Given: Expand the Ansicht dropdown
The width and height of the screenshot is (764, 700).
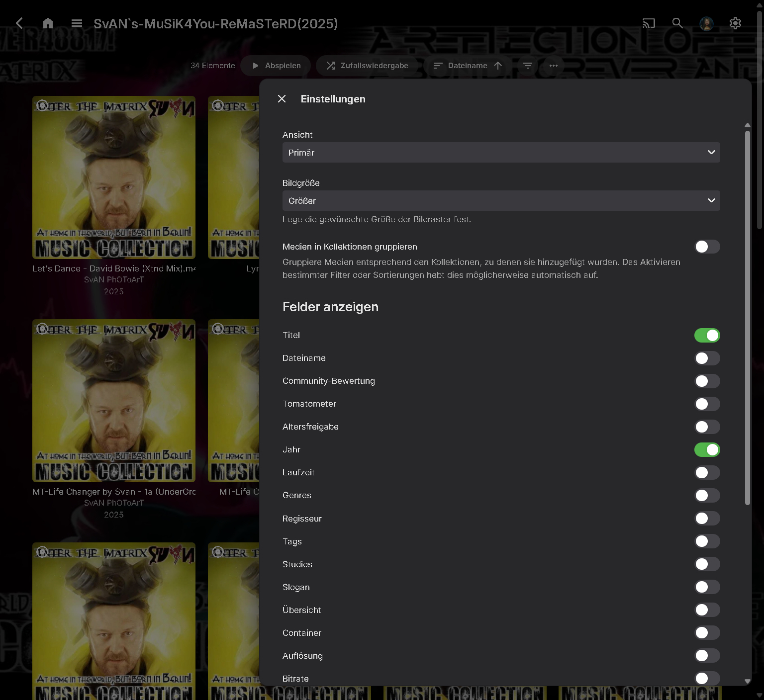Looking at the screenshot, I should point(501,153).
